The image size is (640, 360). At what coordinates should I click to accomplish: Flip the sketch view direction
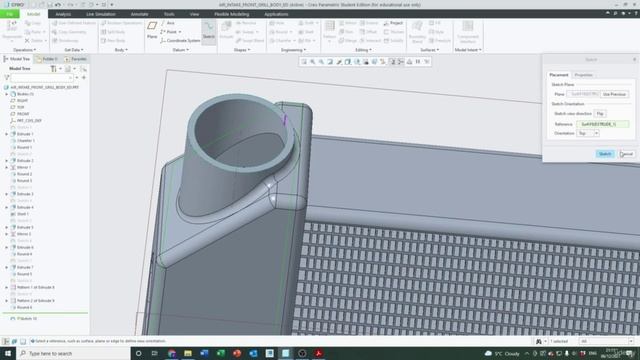click(600, 113)
